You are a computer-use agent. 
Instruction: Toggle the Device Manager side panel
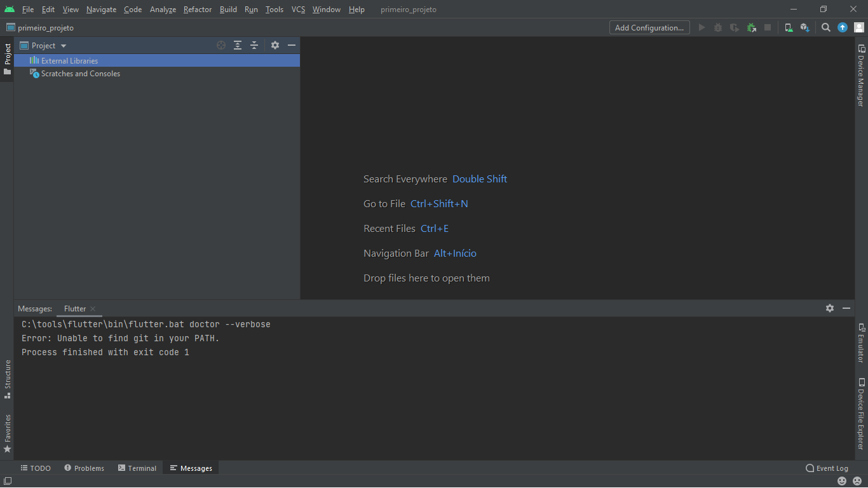coord(861,75)
